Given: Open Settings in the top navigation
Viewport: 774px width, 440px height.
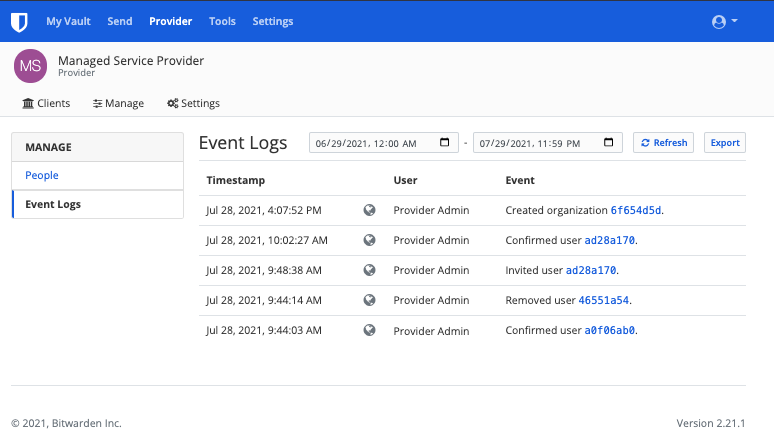Looking at the screenshot, I should (x=273, y=21).
